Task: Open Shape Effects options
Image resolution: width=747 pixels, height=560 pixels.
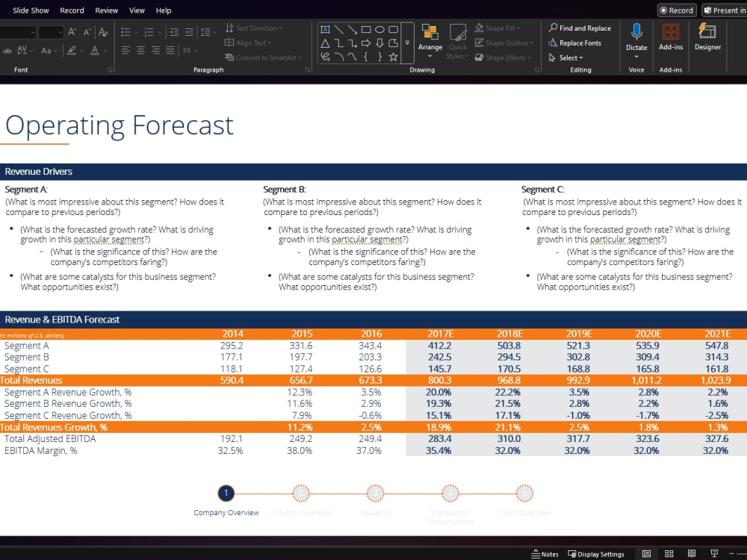Action: [503, 57]
